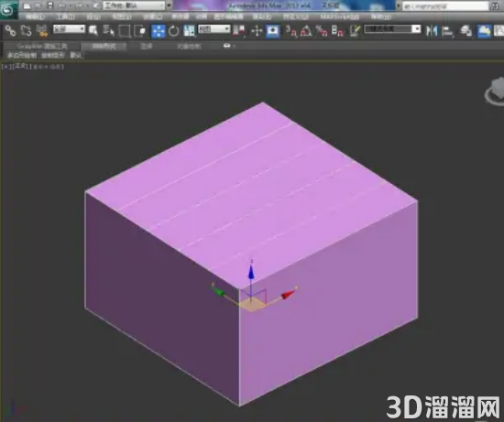Viewport: 504px width, 422px height.
Task: Activate the Select and Scale tool
Action: coord(189,31)
